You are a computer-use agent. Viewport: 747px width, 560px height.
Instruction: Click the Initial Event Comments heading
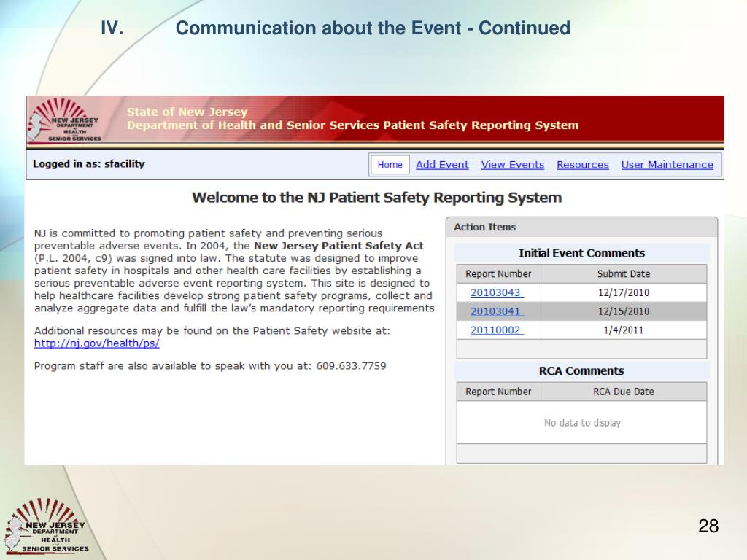click(581, 253)
